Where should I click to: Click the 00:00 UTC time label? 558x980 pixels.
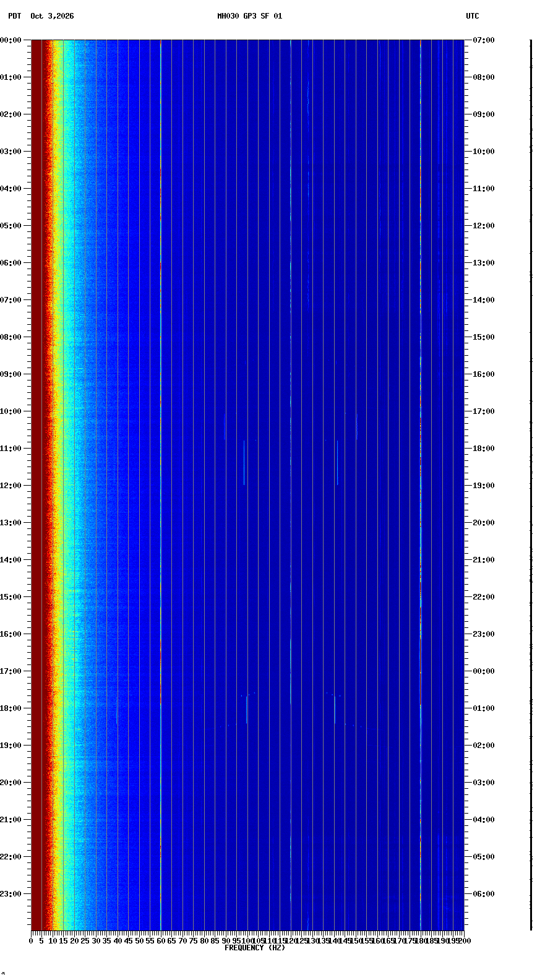pos(484,671)
